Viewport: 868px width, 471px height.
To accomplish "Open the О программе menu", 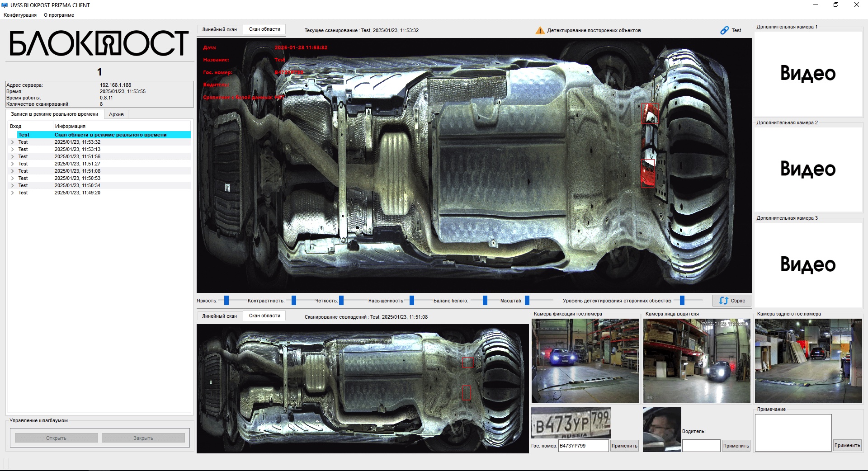I will [59, 15].
